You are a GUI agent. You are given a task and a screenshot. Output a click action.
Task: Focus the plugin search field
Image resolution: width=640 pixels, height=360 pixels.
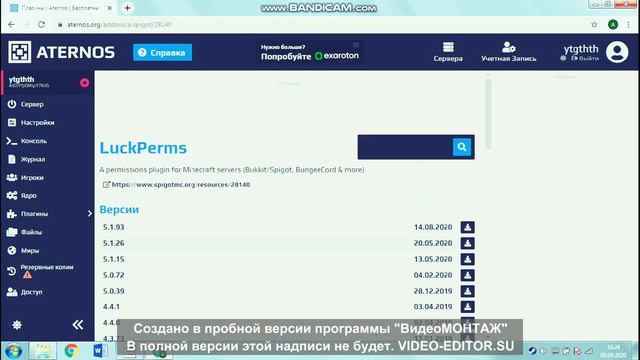(405, 147)
